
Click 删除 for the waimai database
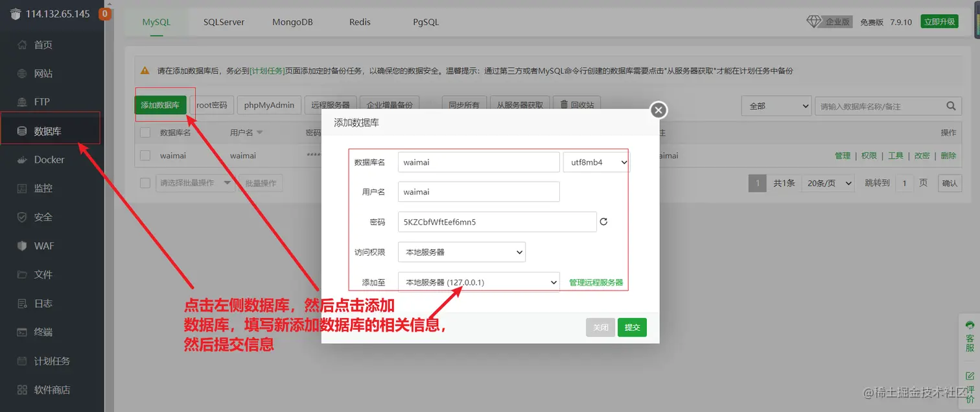pyautogui.click(x=948, y=156)
